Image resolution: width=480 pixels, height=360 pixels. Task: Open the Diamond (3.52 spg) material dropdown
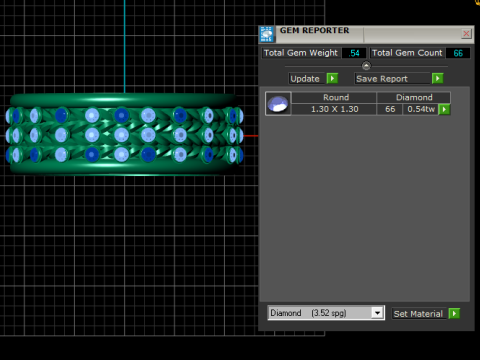[326, 313]
